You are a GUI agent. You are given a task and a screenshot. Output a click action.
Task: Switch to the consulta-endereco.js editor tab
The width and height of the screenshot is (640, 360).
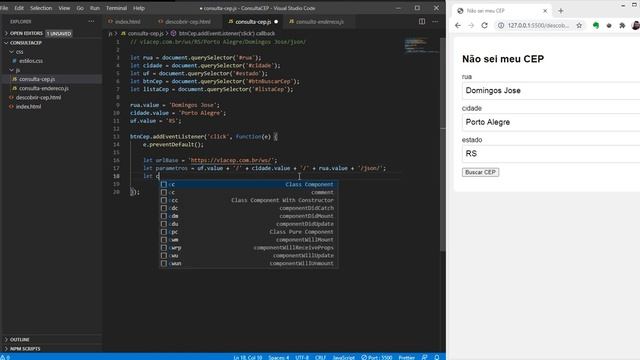(320, 22)
